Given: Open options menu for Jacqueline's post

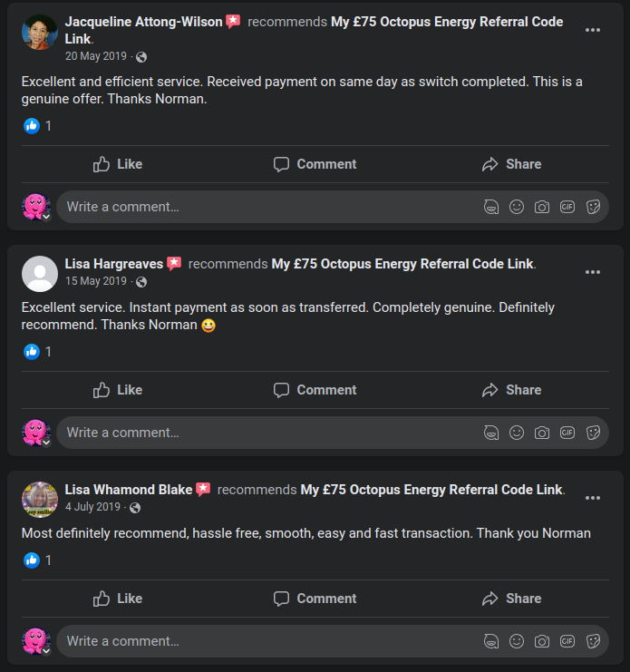Looking at the screenshot, I should (x=593, y=30).
